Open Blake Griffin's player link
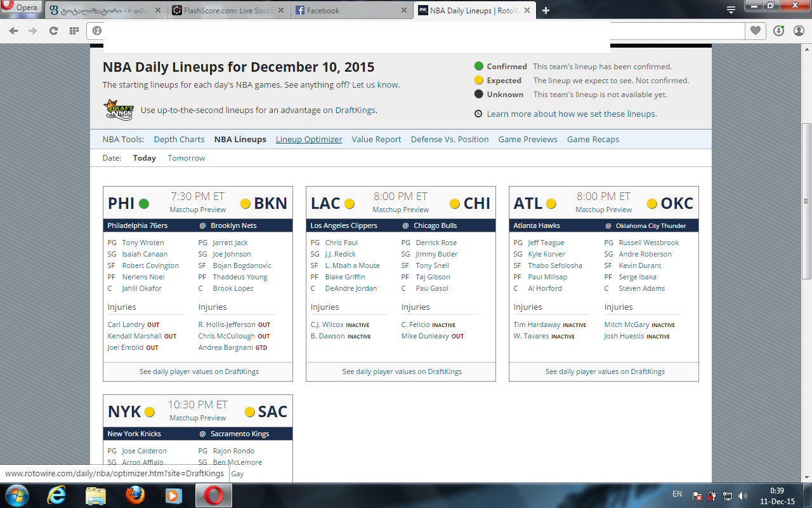The height and width of the screenshot is (508, 812). 345,277
